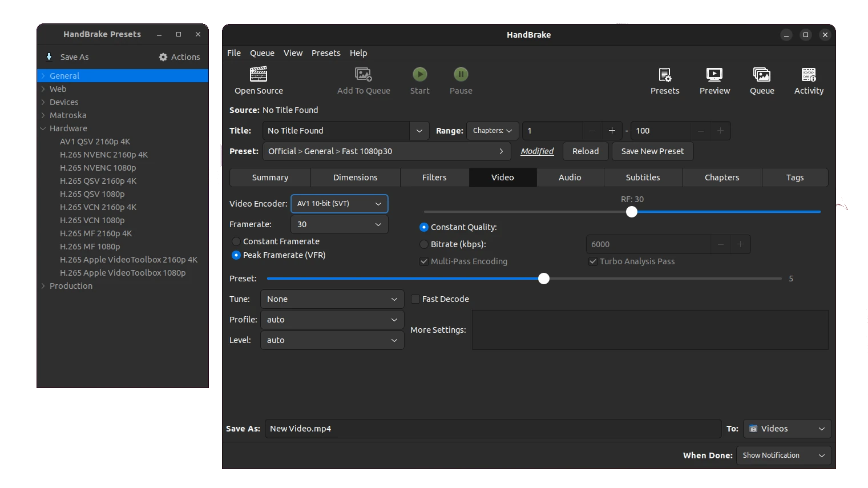
Task: Select the Bitrate (kbps) radio button
Action: (423, 244)
